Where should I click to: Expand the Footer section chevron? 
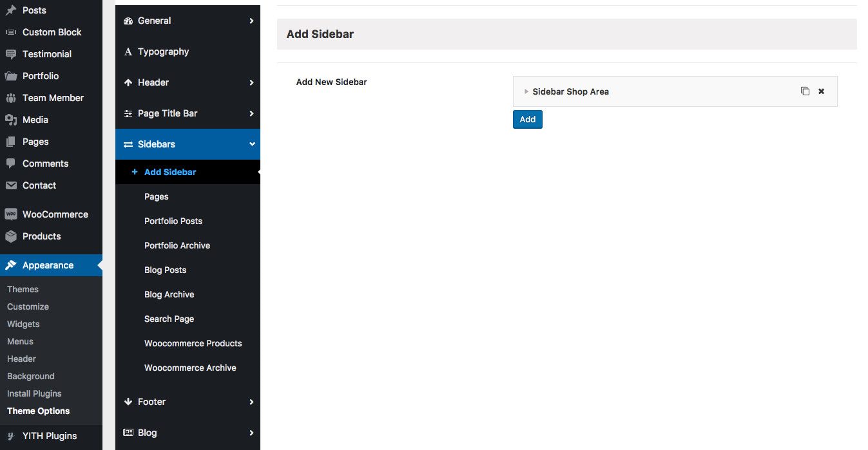(x=251, y=402)
